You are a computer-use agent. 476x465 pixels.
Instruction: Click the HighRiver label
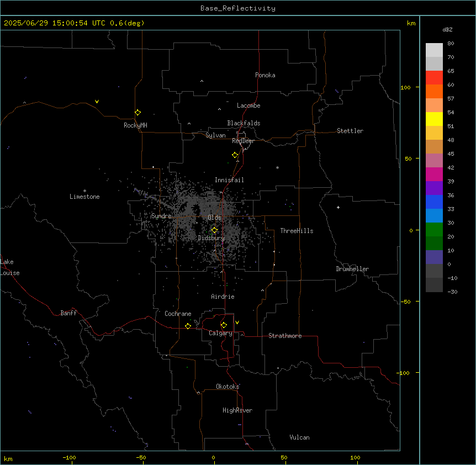point(237,410)
